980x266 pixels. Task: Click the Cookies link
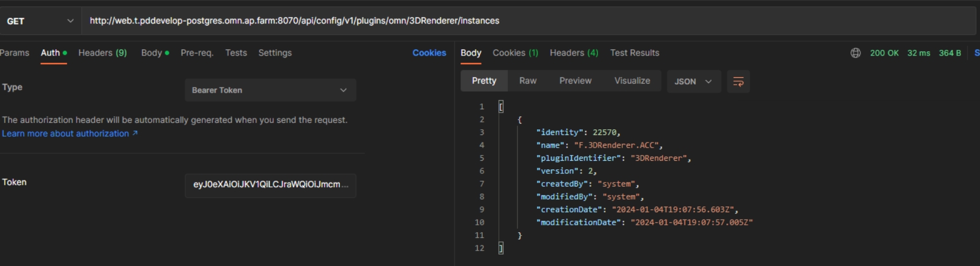(x=429, y=53)
